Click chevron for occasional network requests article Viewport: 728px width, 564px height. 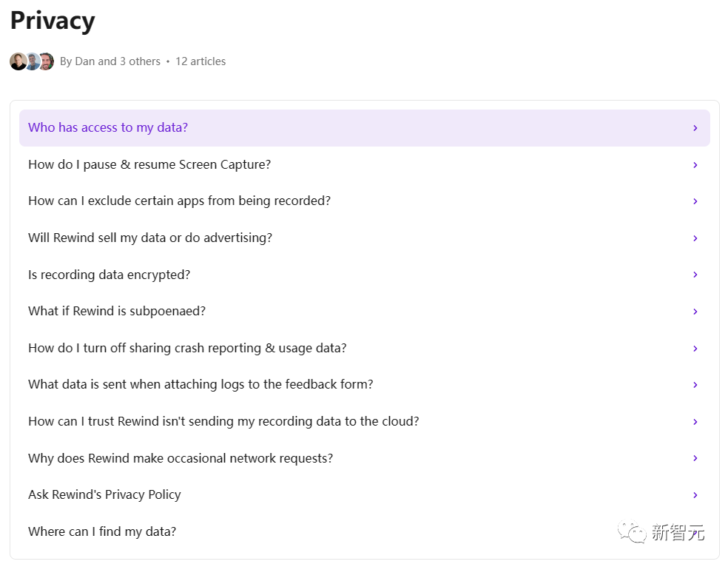pos(695,458)
